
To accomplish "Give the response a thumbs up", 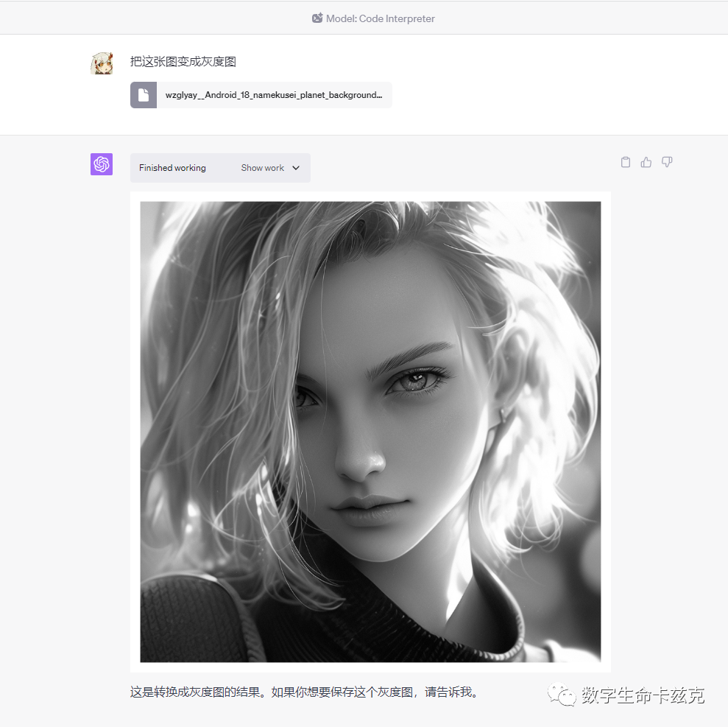I will [x=646, y=162].
